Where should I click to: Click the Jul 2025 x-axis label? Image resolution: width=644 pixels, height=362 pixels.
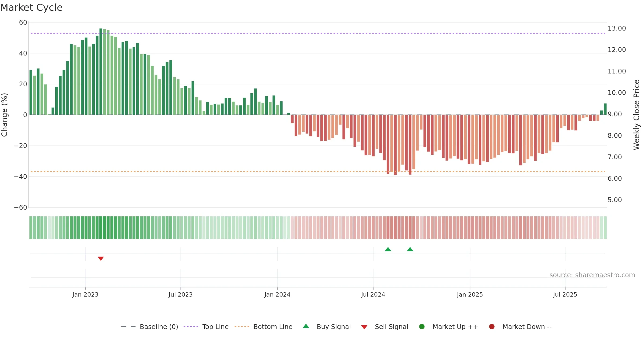565,294
